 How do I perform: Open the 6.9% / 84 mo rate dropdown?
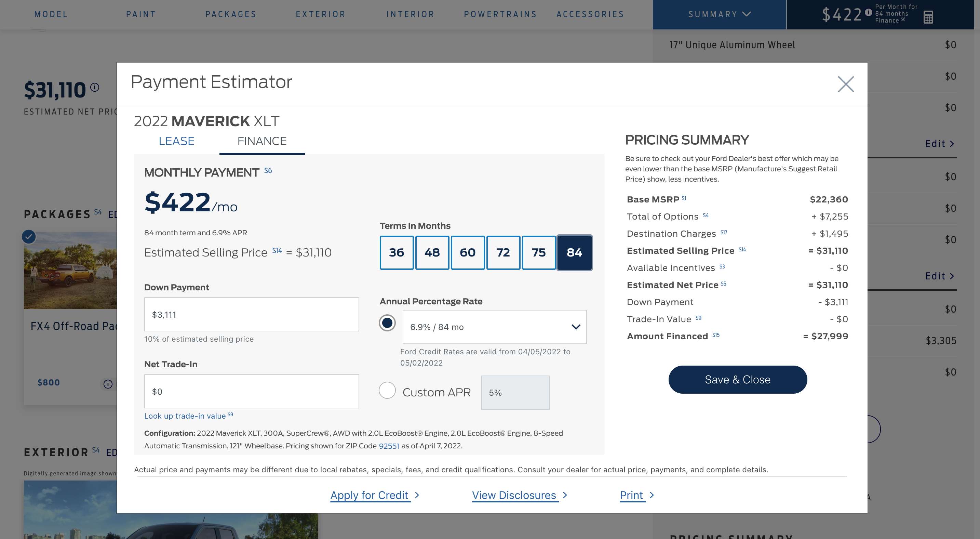(x=494, y=327)
